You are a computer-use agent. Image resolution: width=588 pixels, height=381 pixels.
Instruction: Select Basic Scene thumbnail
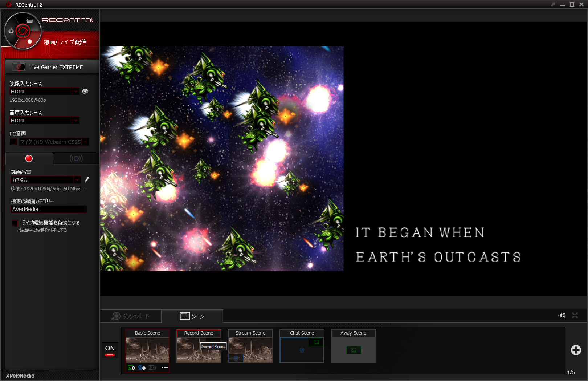coord(147,350)
